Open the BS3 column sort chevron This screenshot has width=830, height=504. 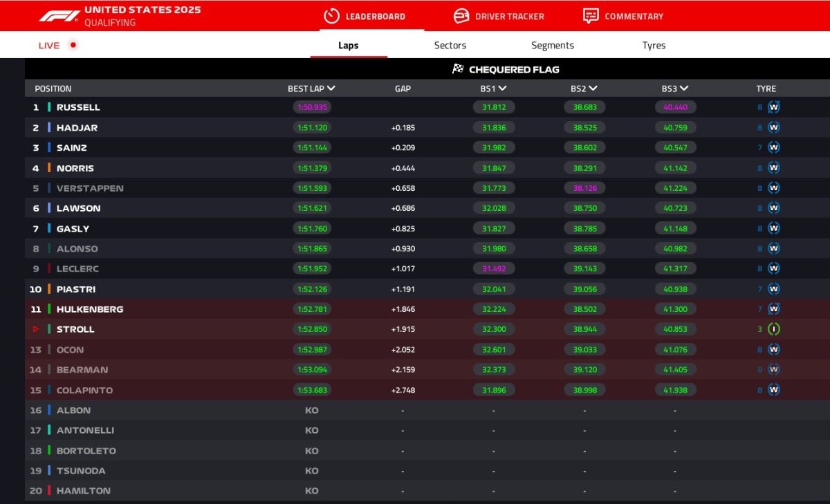(683, 88)
